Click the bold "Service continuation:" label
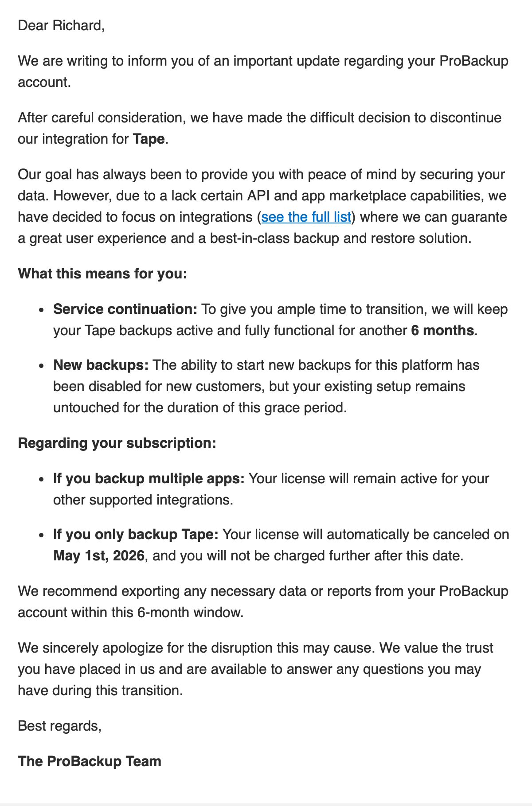This screenshot has height=806, width=532. tap(125, 309)
